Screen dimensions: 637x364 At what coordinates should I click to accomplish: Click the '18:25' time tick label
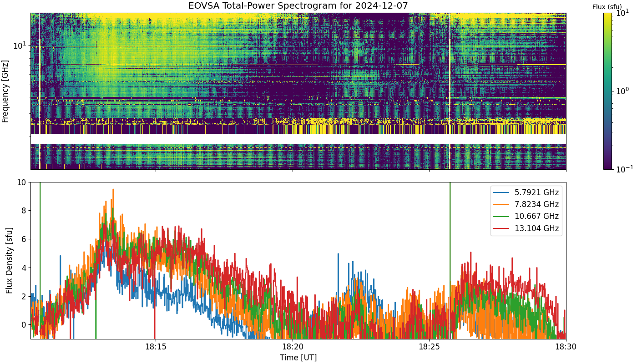[x=429, y=347]
